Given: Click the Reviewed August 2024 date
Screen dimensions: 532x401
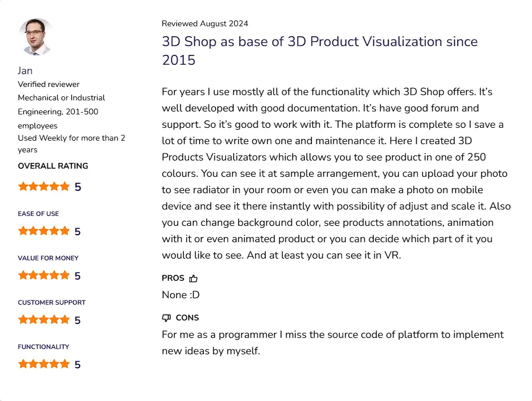Looking at the screenshot, I should pyautogui.click(x=205, y=23).
